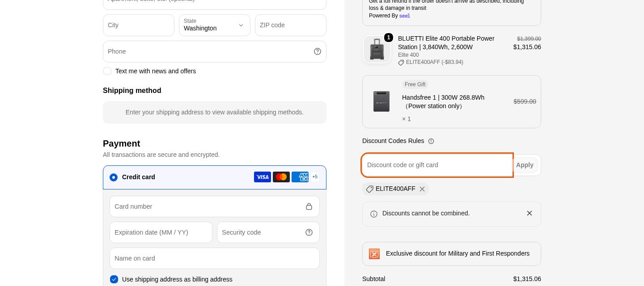Click the seel logo

tap(404, 16)
